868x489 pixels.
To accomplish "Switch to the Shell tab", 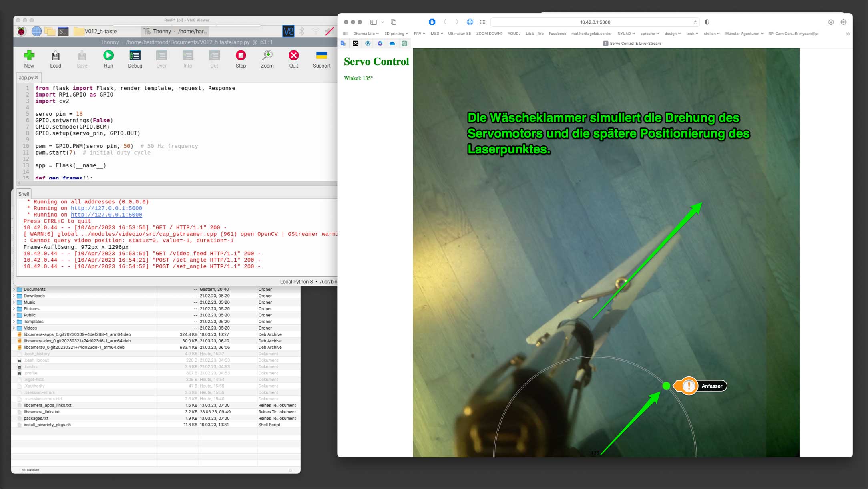I will [24, 194].
